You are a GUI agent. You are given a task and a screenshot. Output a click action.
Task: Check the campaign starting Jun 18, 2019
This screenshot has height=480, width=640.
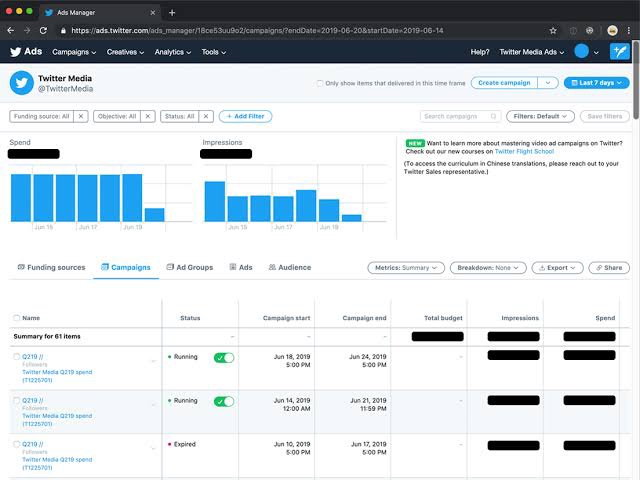click(17, 357)
